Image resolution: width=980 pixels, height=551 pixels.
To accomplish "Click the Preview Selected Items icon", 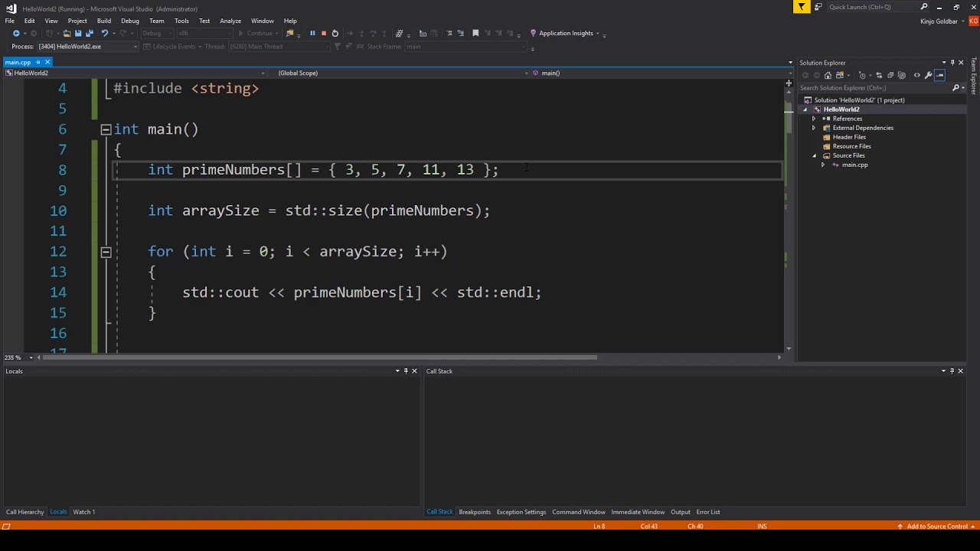I will tap(939, 75).
